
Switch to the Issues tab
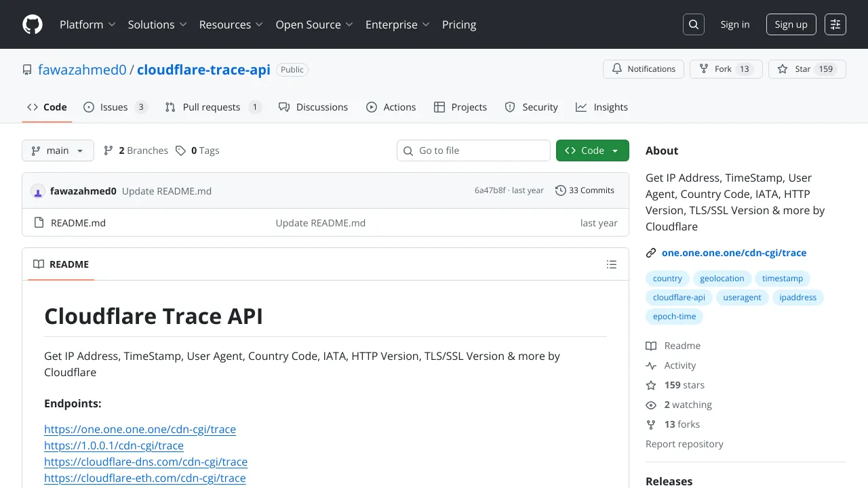[115, 107]
